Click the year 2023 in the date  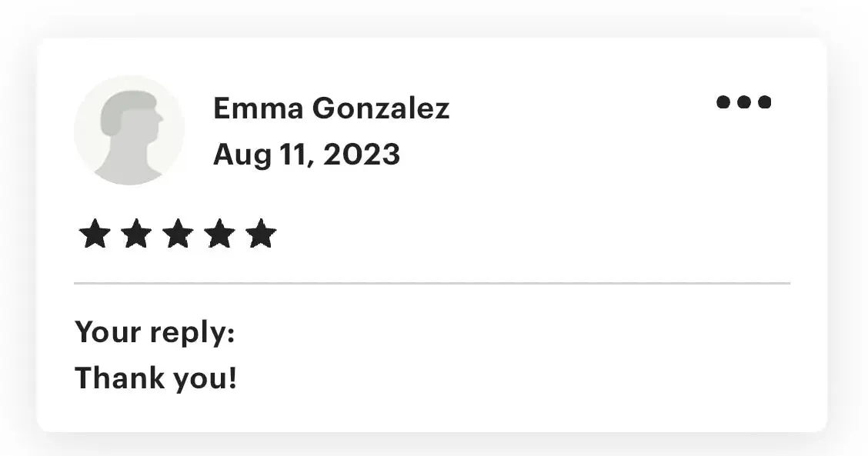point(362,154)
